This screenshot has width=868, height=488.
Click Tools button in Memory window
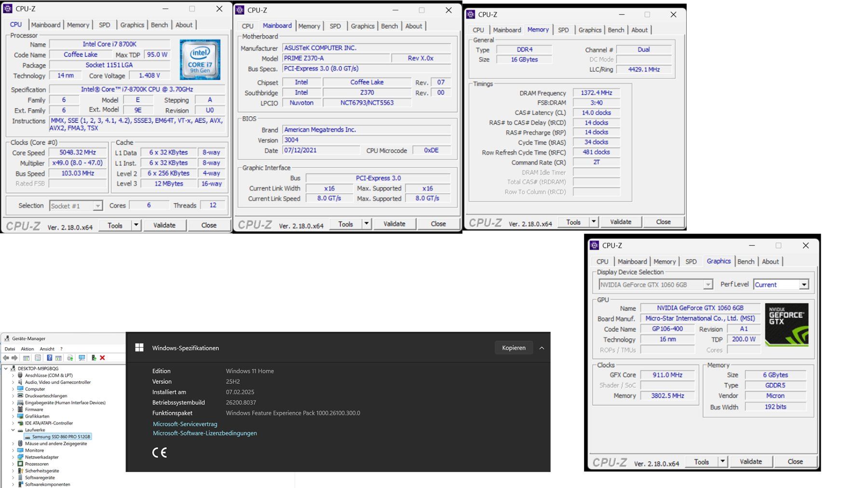573,222
